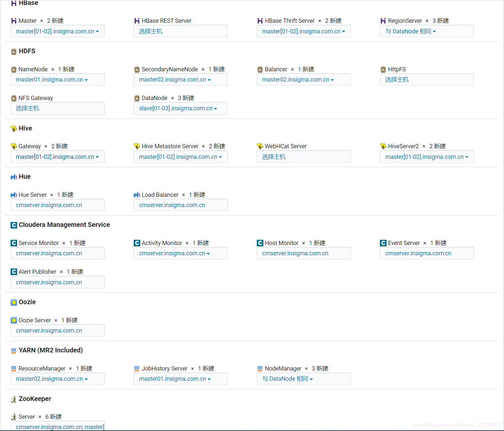Click the HttpFS role icon
The image size is (504, 431).
(x=383, y=69)
